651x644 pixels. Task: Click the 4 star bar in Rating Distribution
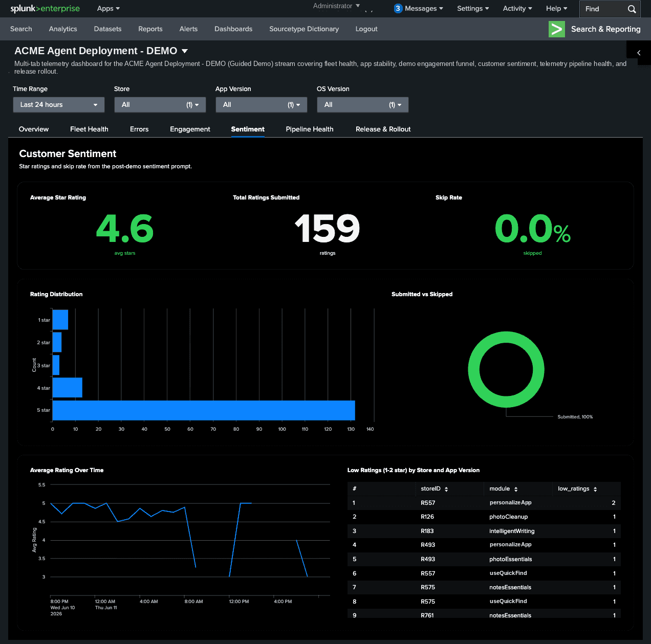[68, 388]
